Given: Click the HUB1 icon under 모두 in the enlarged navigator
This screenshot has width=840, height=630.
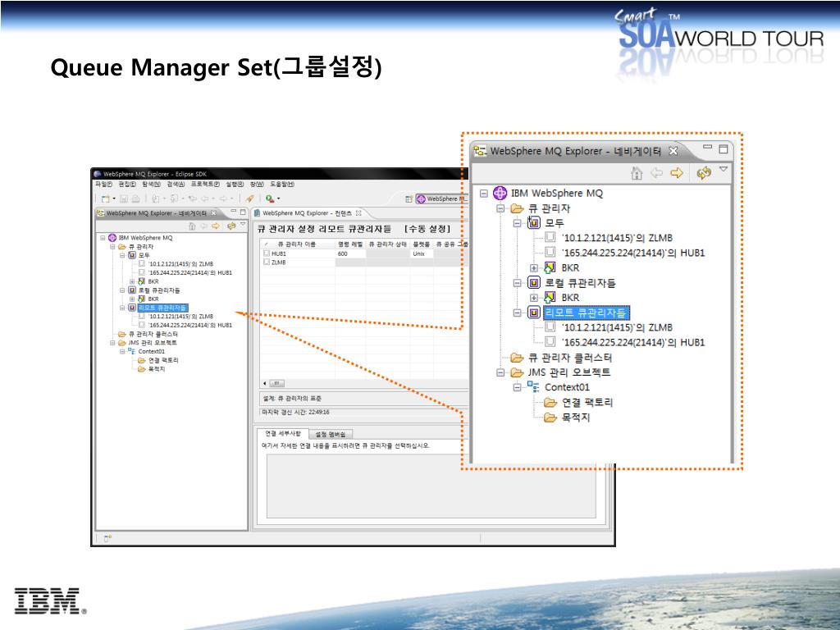Looking at the screenshot, I should pyautogui.click(x=550, y=253).
